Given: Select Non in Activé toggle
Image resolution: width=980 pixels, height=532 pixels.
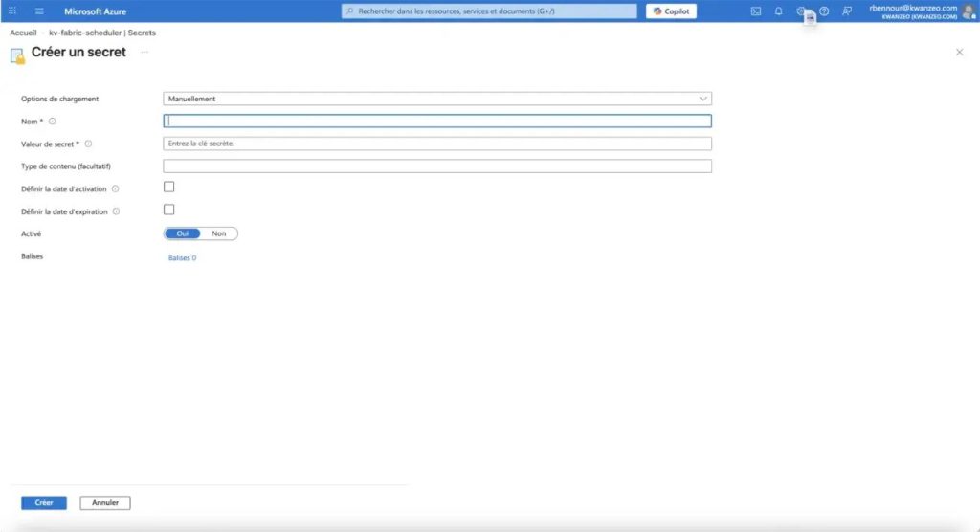Looking at the screenshot, I should tap(219, 233).
